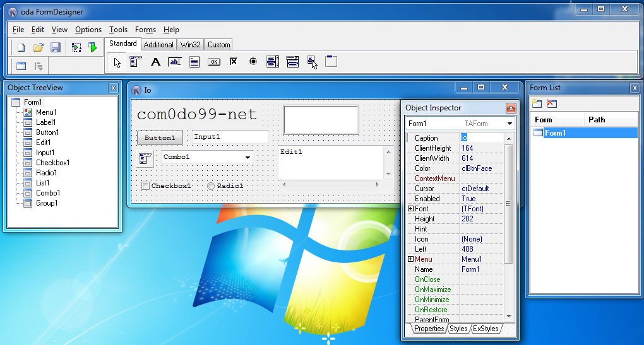
Task: Click the K icon of oda FormDesigner title bar
Action: [x=13, y=12]
